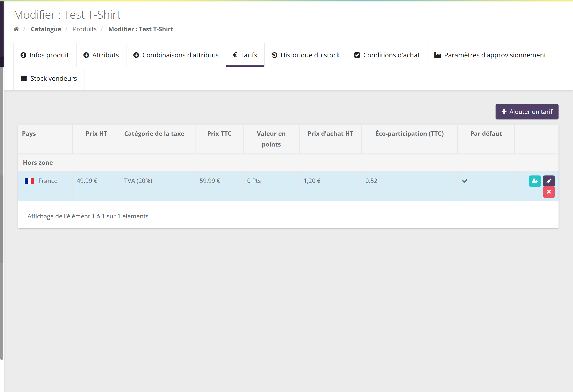This screenshot has width=573, height=392.
Task: Click the Par défaut column header
Action: 486,139
